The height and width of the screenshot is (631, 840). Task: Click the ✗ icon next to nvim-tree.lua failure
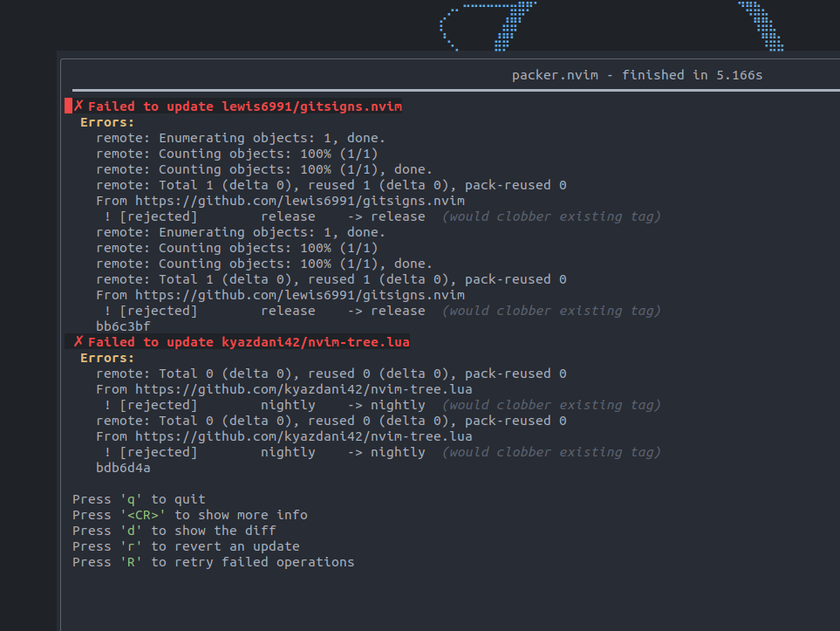tap(78, 341)
